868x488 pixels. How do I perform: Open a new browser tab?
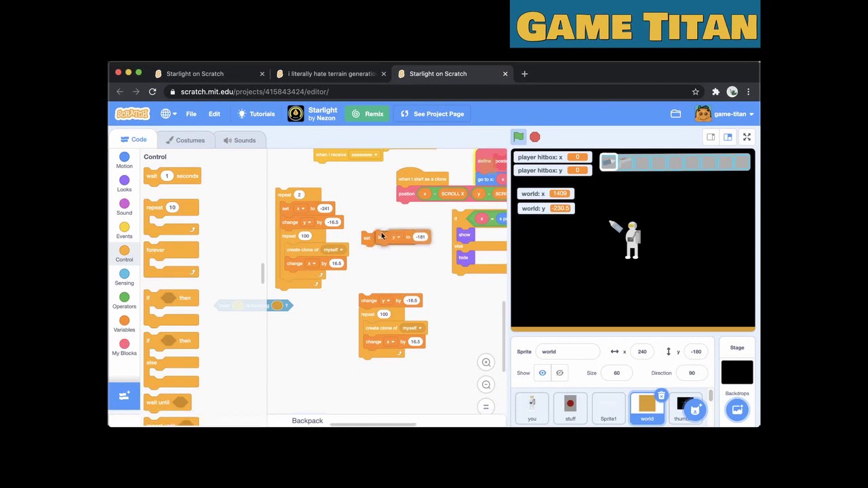tap(524, 74)
